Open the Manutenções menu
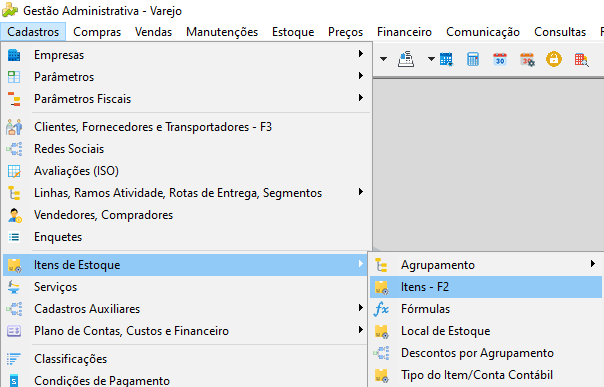Viewport: 604px width, 387px height. [222, 32]
